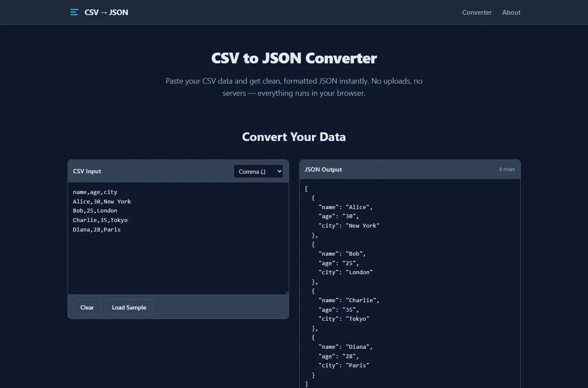588x388 pixels.
Task: Click the "city": "New York" JSON line
Action: click(349, 226)
